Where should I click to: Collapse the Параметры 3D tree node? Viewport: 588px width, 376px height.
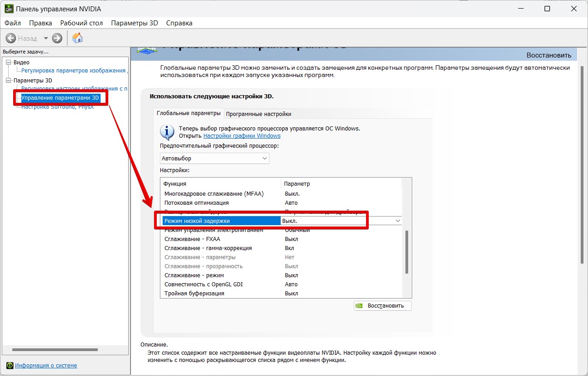pyautogui.click(x=8, y=81)
